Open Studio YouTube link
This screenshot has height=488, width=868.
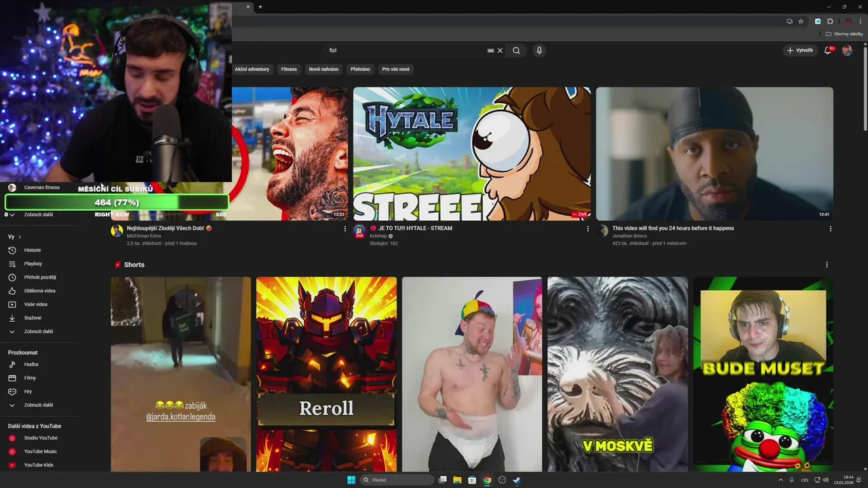(41, 438)
